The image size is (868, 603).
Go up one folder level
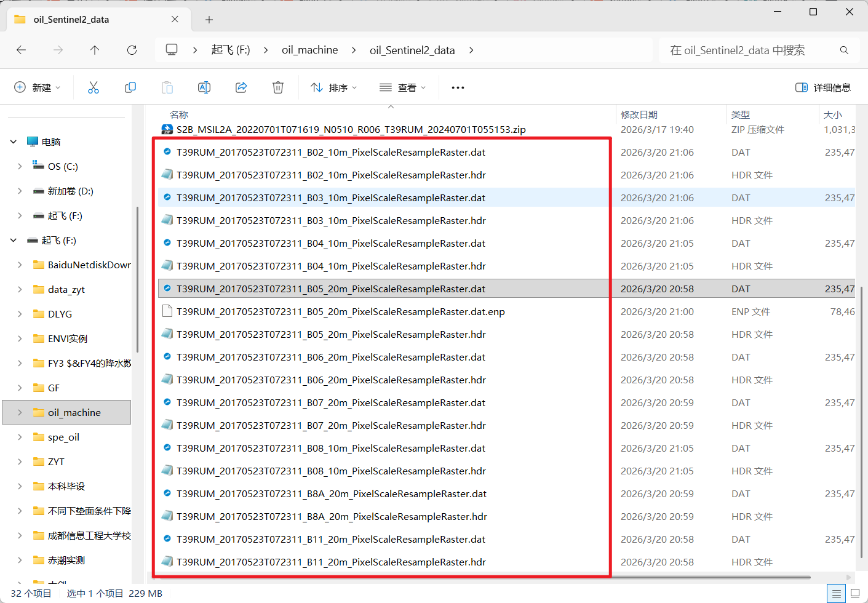pos(95,50)
